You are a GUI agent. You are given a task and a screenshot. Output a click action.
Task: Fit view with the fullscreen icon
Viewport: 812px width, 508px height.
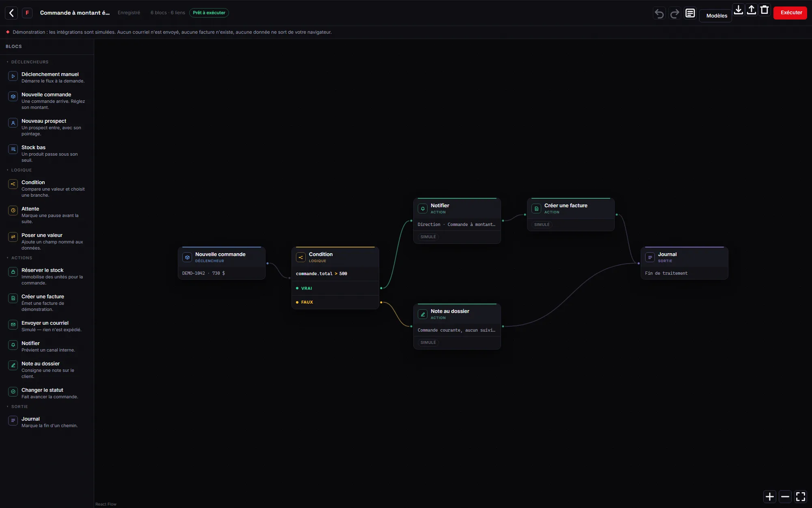801,496
